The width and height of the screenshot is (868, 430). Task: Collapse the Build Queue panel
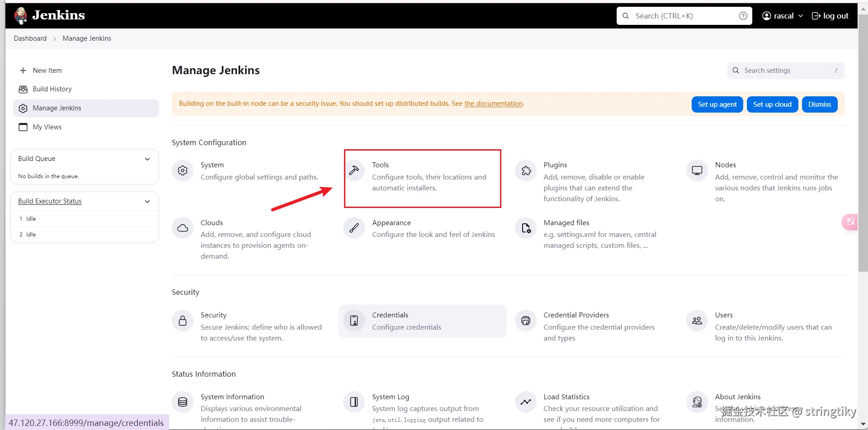pyautogui.click(x=147, y=159)
